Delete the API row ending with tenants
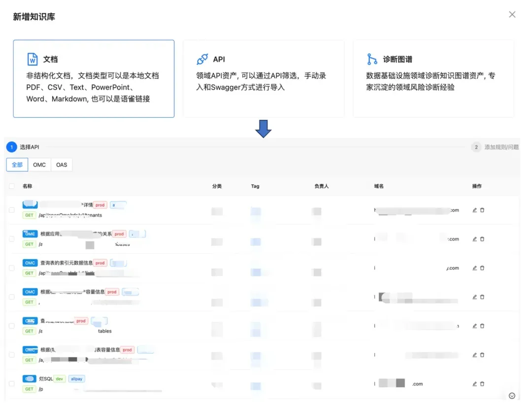This screenshot has width=532, height=411. (x=482, y=210)
